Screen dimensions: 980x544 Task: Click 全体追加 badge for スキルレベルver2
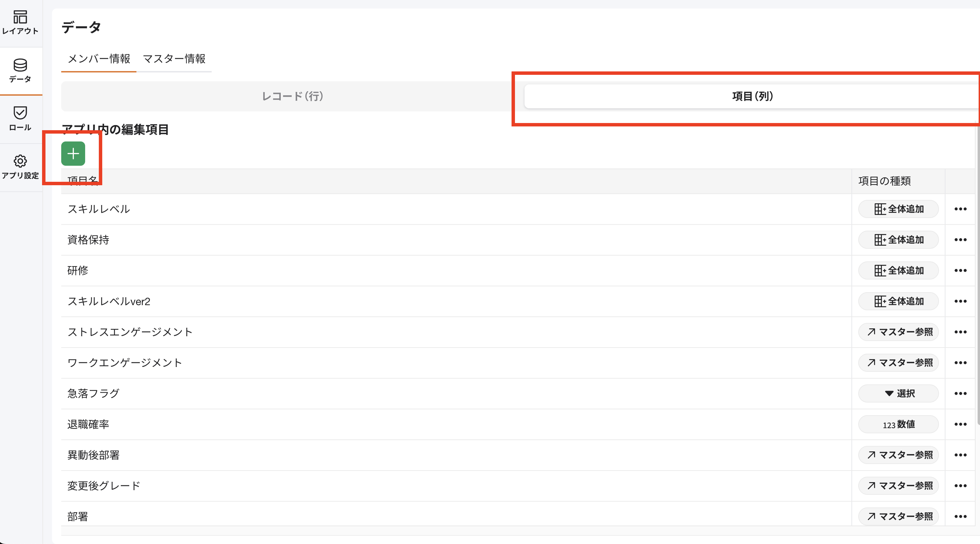point(898,301)
